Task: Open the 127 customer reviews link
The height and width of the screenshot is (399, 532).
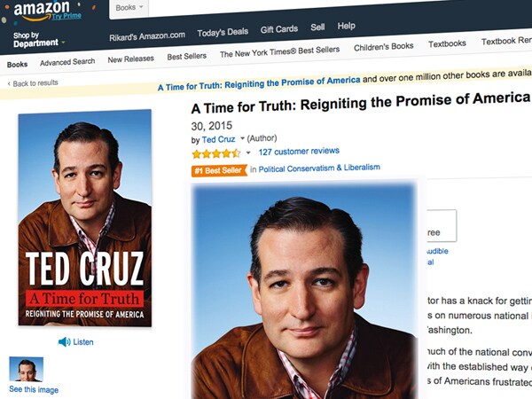Action: 299,152
